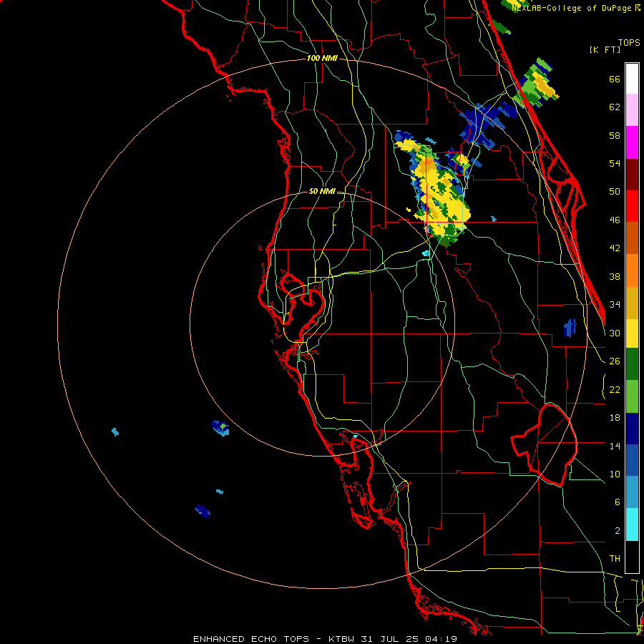Select the "26" legend value
Screen dimensions: 644x644
click(x=615, y=361)
